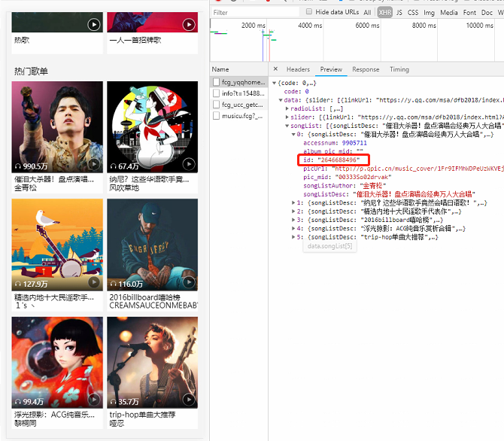Focus the network Filter input field
504x441 pixels.
pos(255,12)
